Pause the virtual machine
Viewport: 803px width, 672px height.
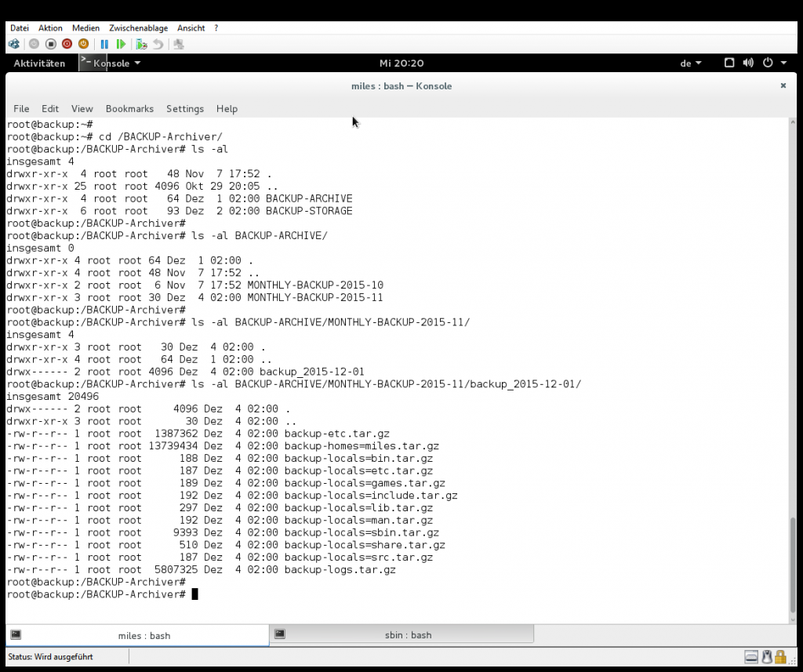coord(104,44)
